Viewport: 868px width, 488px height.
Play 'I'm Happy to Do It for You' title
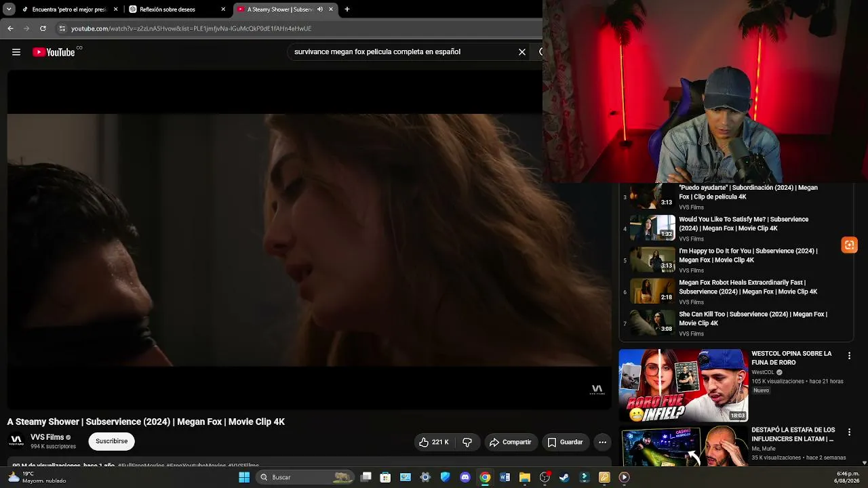pyautogui.click(x=748, y=256)
